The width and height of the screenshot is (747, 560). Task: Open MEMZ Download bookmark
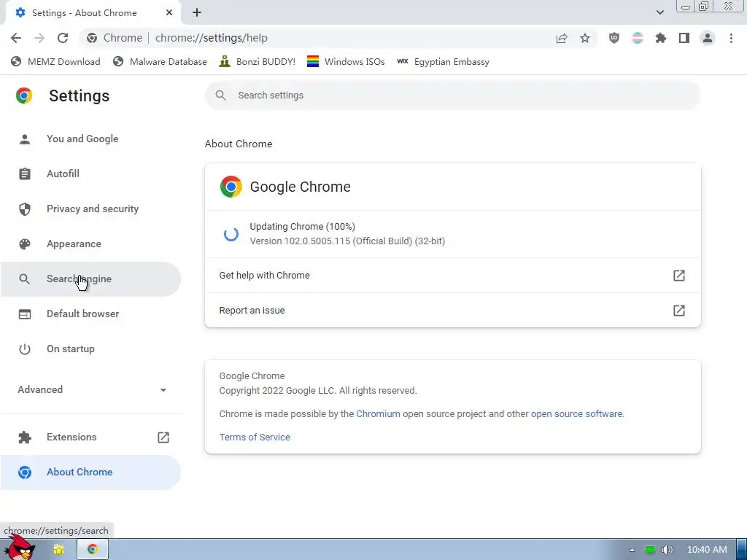[x=55, y=62]
